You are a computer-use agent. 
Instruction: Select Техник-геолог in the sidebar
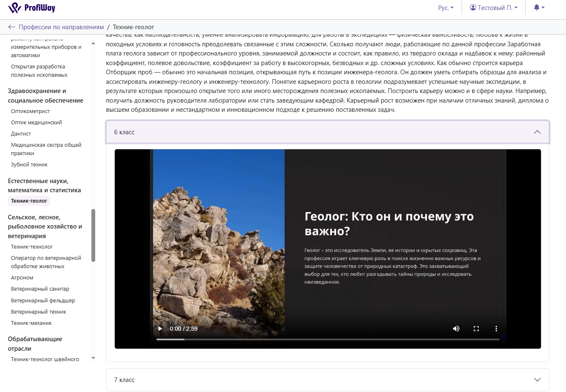[29, 201]
